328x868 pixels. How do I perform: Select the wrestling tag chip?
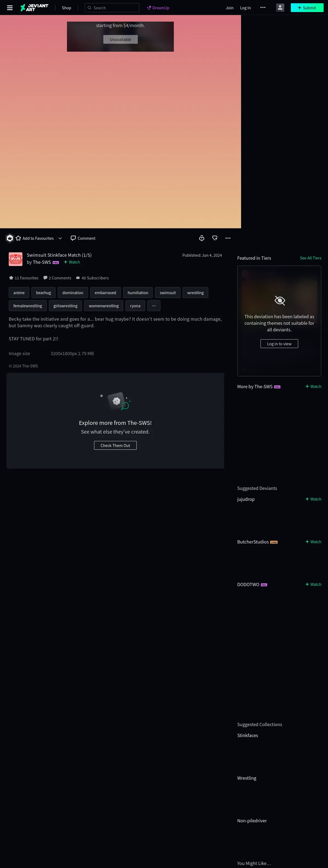pos(195,293)
